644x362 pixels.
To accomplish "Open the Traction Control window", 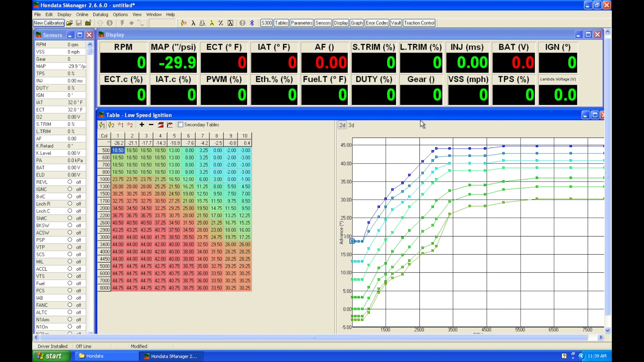I will (419, 23).
